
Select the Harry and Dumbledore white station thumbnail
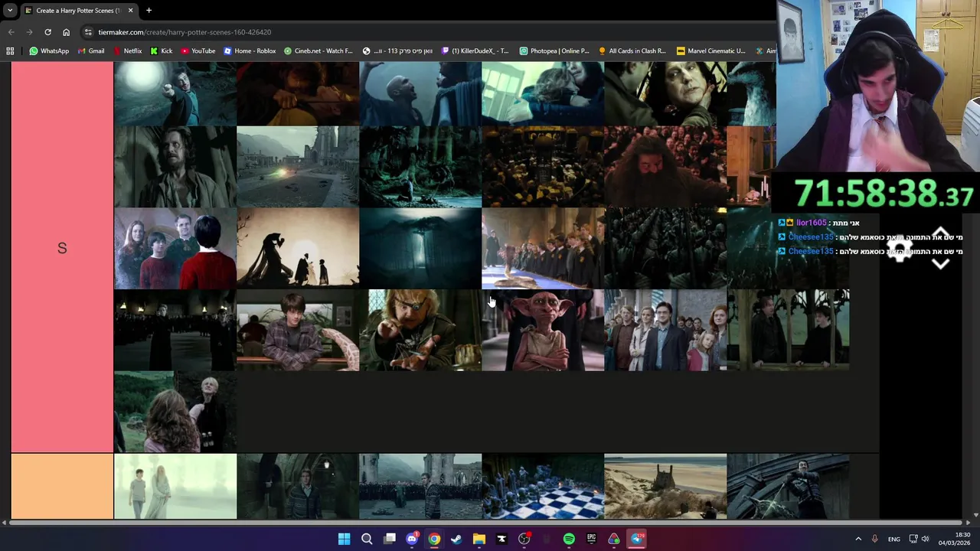coord(175,487)
